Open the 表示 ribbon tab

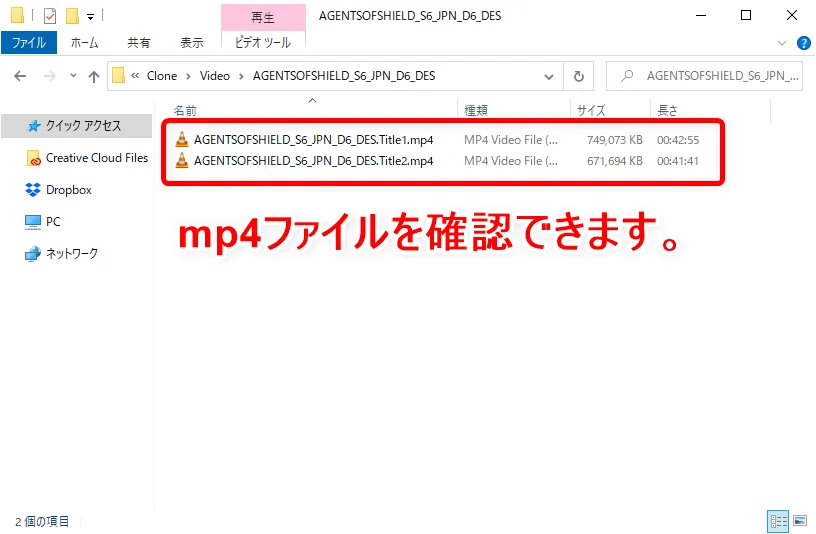[x=192, y=43]
